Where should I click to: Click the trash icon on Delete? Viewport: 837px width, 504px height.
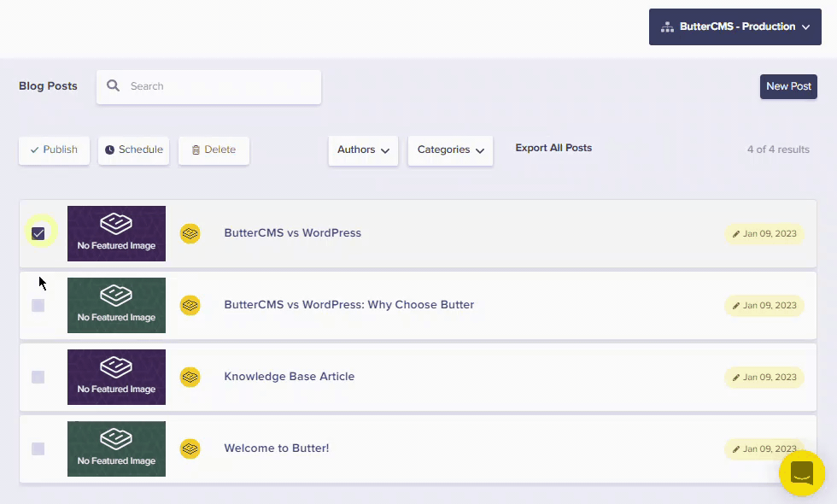(x=196, y=150)
